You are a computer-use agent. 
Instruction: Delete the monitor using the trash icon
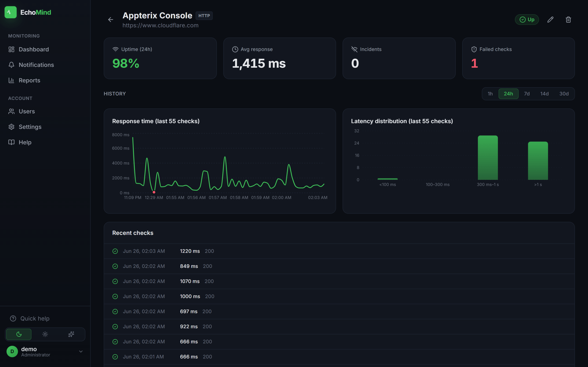coord(568,20)
